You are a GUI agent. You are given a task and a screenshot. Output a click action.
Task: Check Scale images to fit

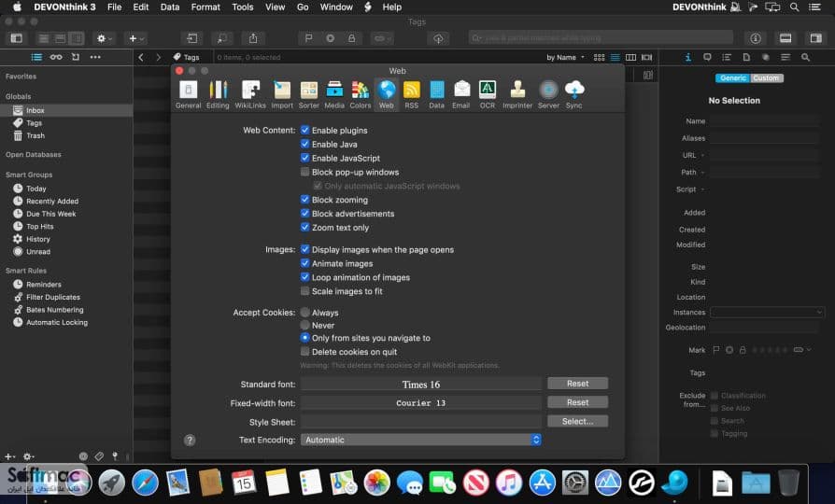pyautogui.click(x=304, y=291)
